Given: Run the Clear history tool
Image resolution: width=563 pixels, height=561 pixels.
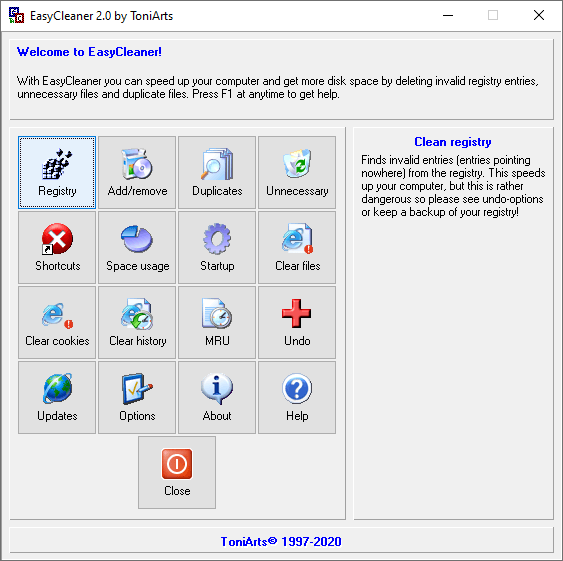Looking at the screenshot, I should [x=137, y=323].
